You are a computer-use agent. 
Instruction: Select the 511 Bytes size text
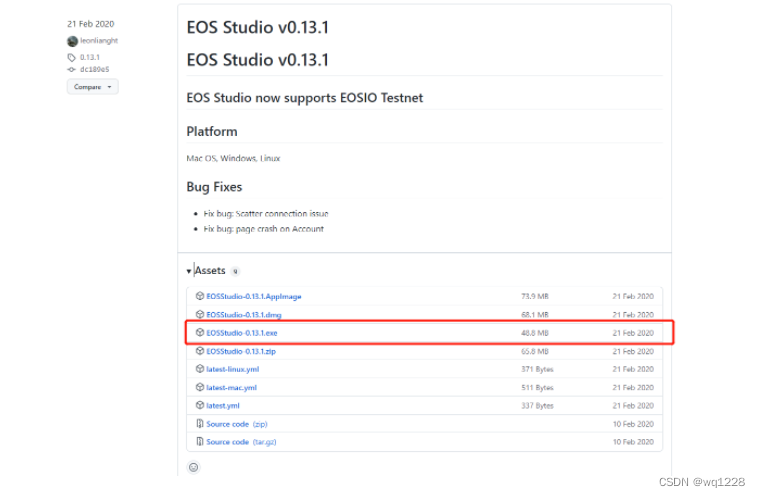[537, 387]
